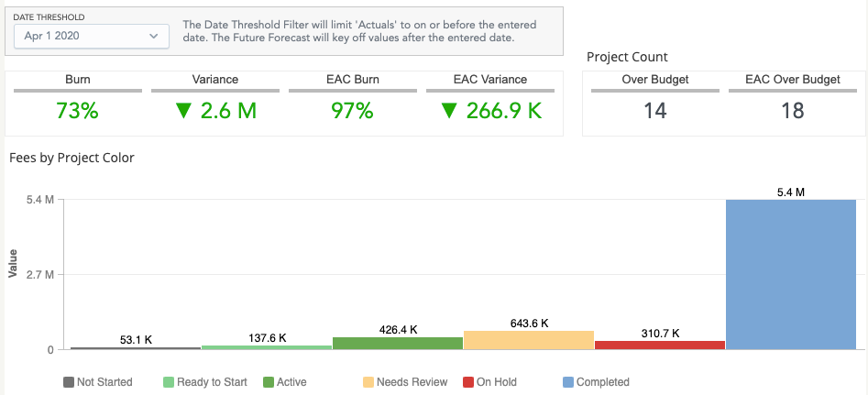Click the Date Threshold chevron arrow
868x395 pixels.
pos(154,37)
